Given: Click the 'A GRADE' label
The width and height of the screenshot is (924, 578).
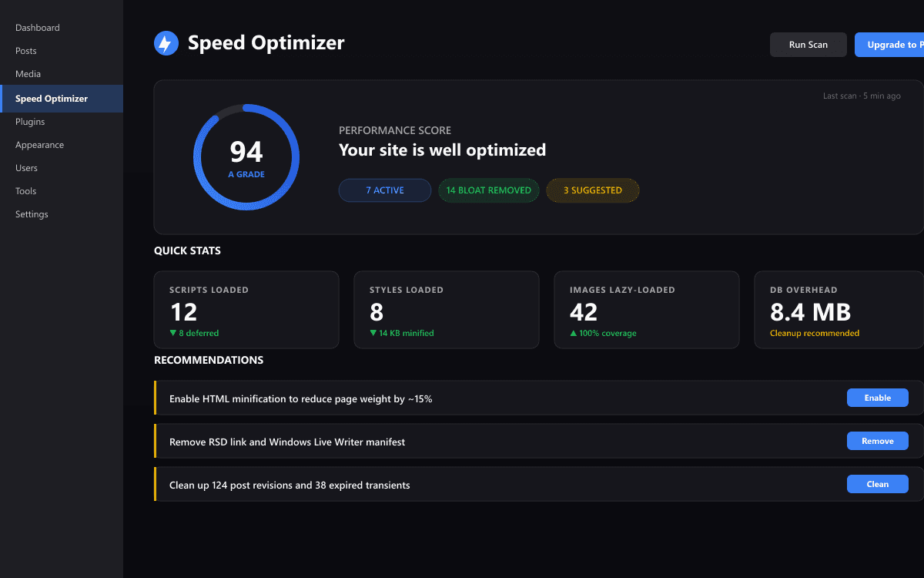Looking at the screenshot, I should click(x=246, y=174).
